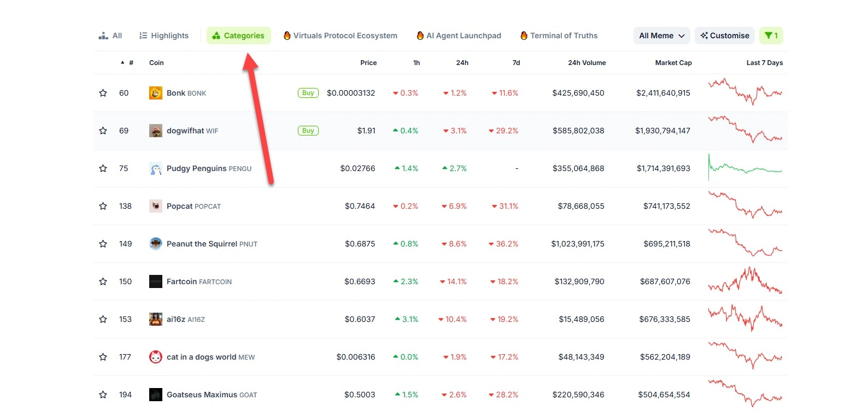Sort the table by Market Cap

click(673, 63)
